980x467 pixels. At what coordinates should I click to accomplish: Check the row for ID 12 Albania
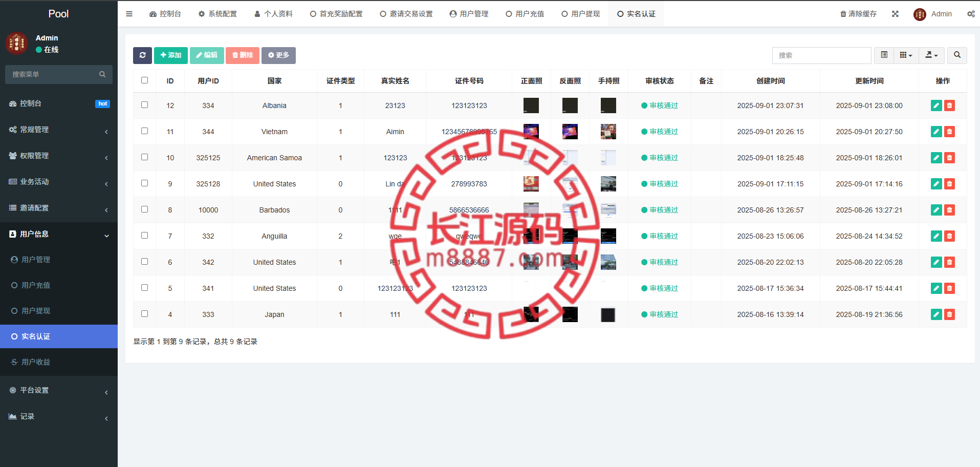pos(145,105)
